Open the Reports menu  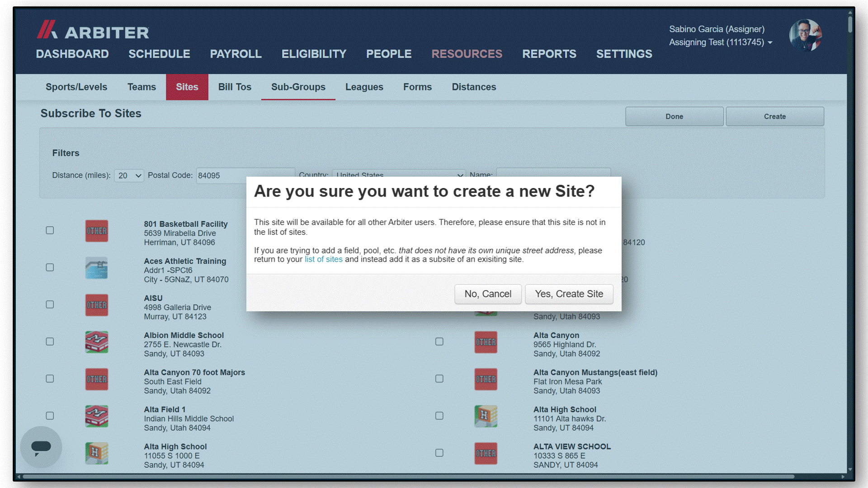[549, 54]
